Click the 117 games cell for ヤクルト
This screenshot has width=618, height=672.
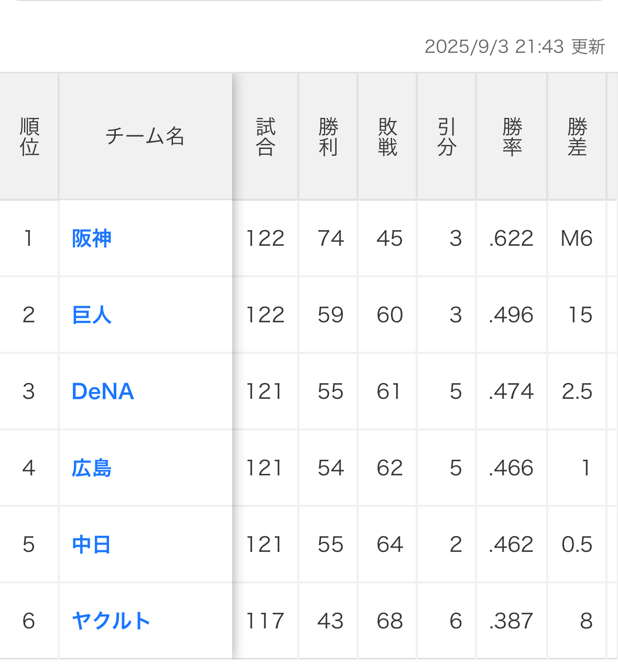pyautogui.click(x=265, y=621)
